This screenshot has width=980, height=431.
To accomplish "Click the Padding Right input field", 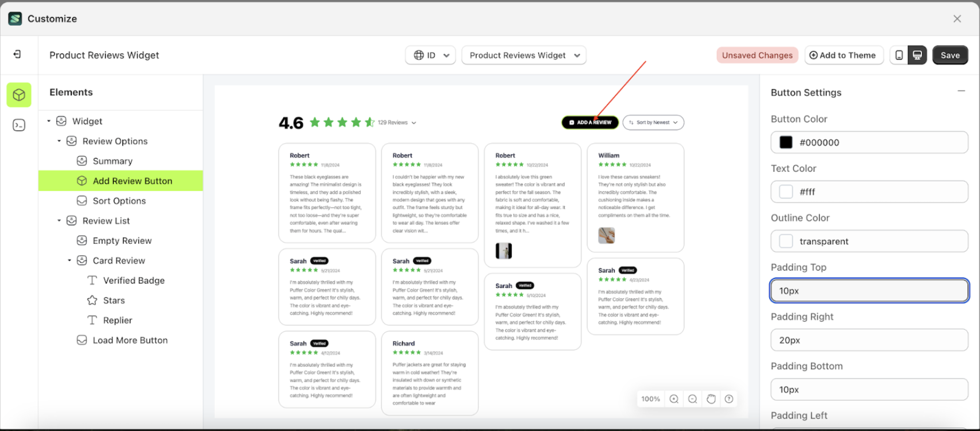I will [x=869, y=340].
